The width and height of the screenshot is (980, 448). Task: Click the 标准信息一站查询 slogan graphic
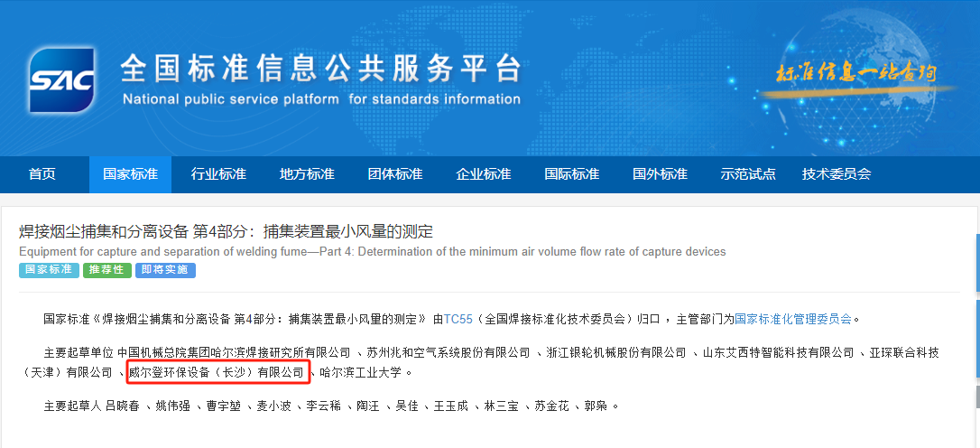856,73
